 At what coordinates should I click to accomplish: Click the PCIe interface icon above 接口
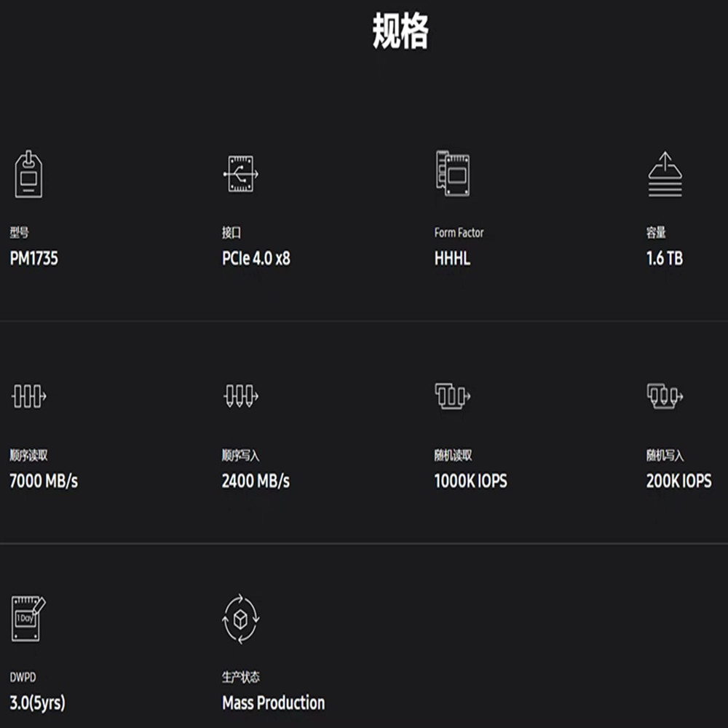[x=240, y=175]
